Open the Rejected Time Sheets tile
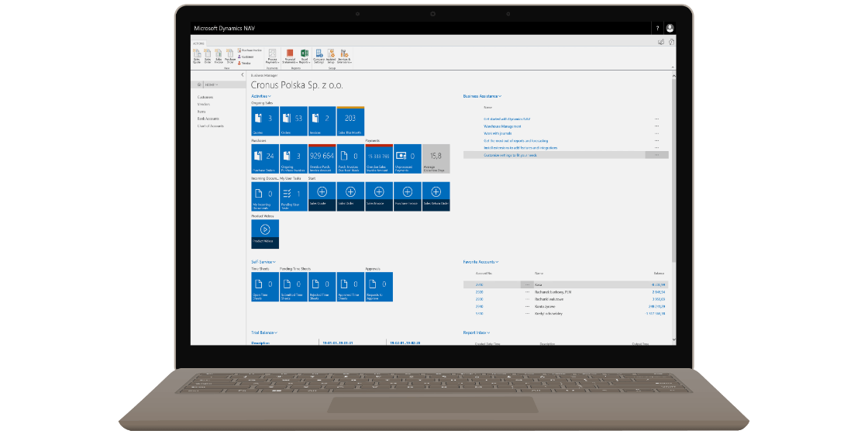Screen dimensions: 868x434 click(322, 287)
